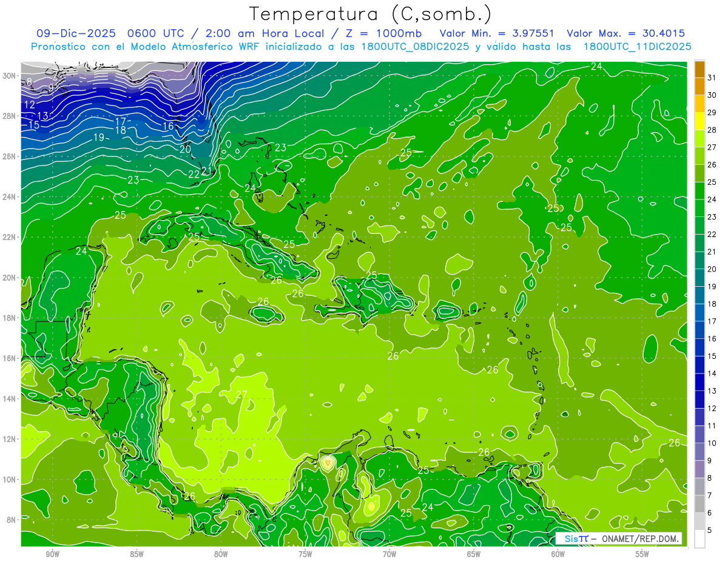
Task: Click the '70W' longitude label
Action: pyautogui.click(x=389, y=554)
